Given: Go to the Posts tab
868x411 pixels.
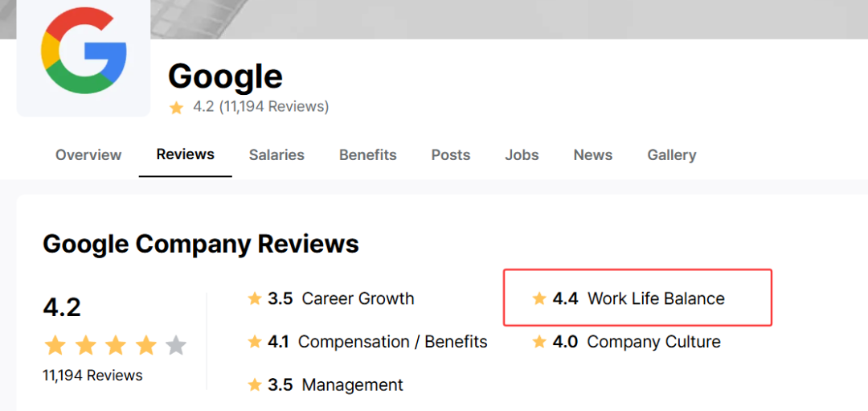Looking at the screenshot, I should tap(451, 155).
